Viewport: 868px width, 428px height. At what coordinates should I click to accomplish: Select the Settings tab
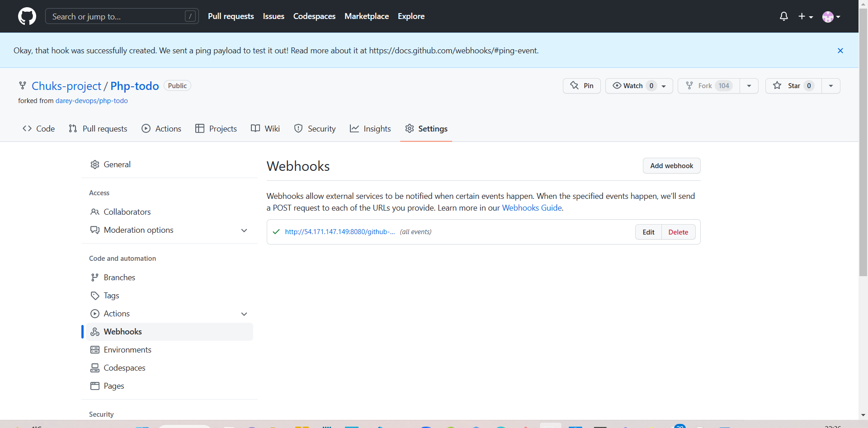426,129
